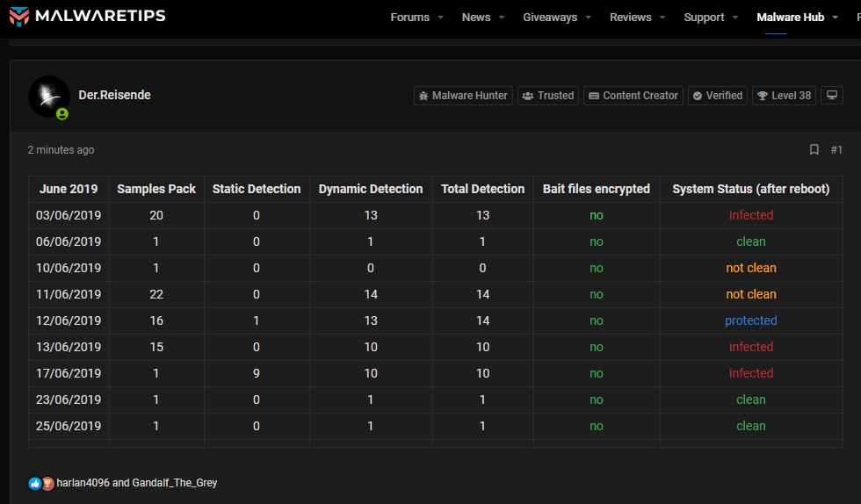Click 'not clean' status in the 11/06/2019 row

(751, 294)
